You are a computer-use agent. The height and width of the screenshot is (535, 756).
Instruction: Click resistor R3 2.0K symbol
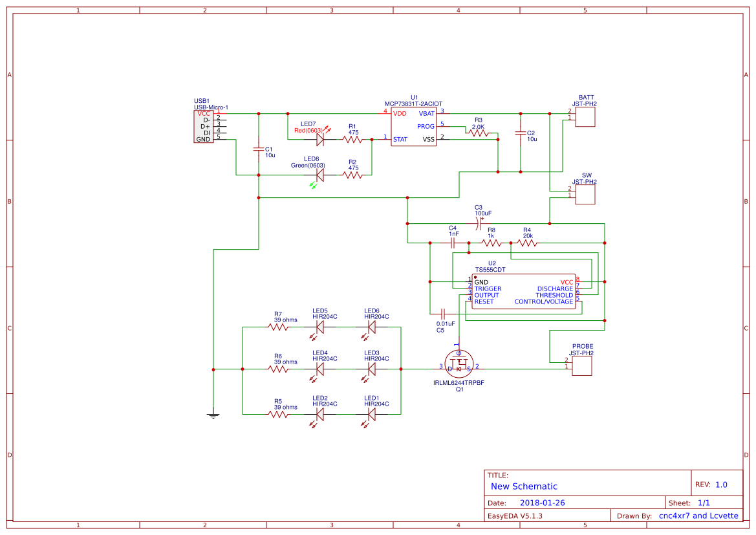coord(477,131)
